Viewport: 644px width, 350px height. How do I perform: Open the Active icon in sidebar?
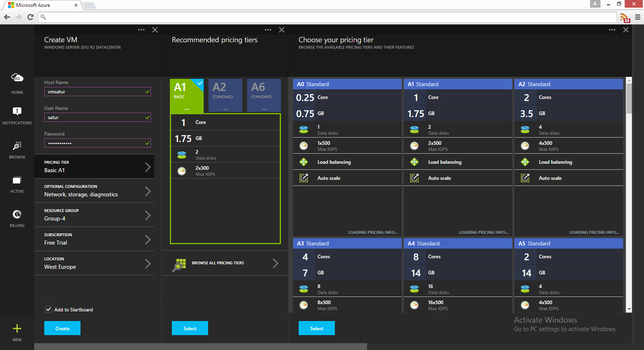point(17,180)
